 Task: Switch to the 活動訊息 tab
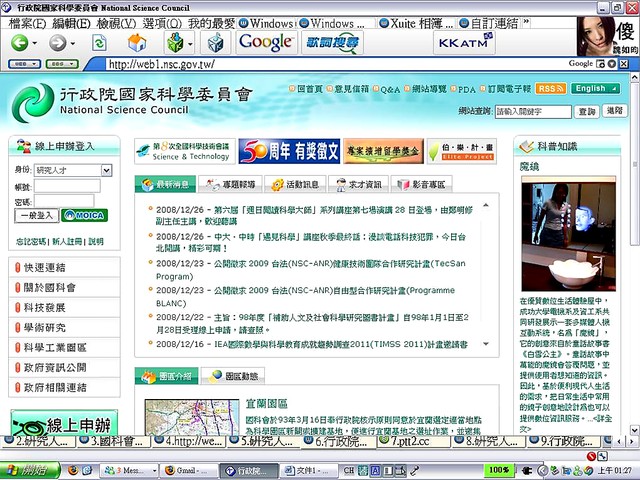tap(295, 184)
